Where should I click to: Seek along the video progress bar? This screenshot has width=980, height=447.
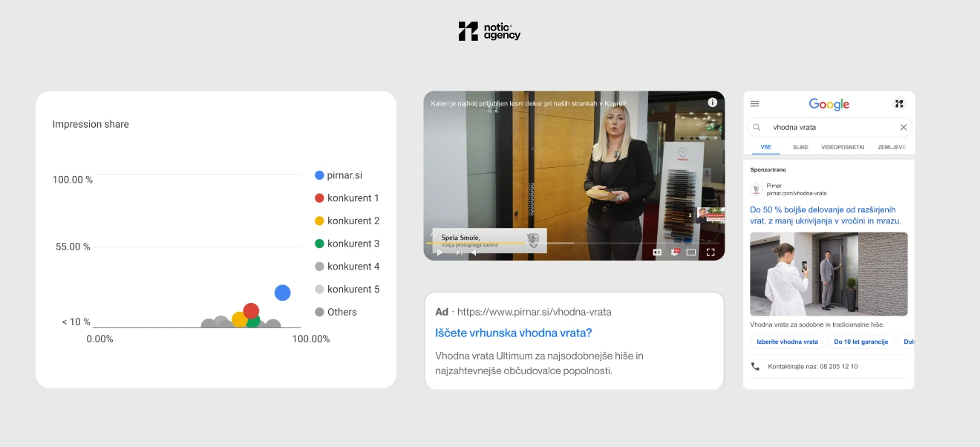coord(573,243)
